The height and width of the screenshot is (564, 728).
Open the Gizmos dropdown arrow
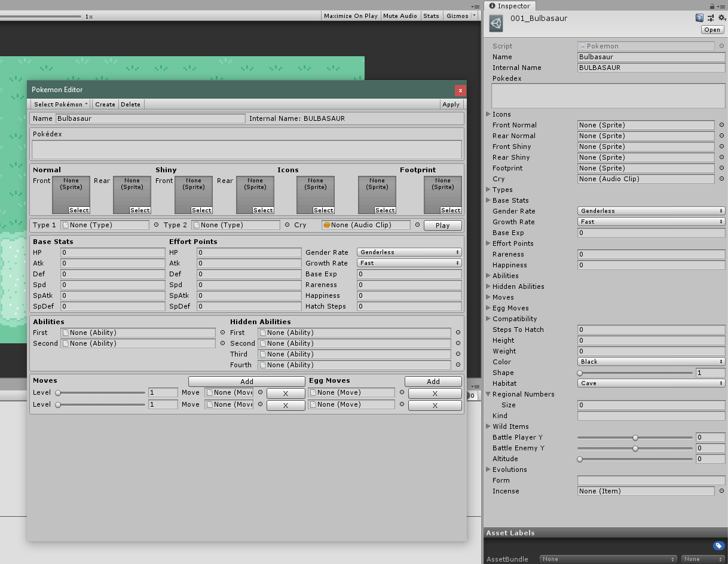[475, 16]
